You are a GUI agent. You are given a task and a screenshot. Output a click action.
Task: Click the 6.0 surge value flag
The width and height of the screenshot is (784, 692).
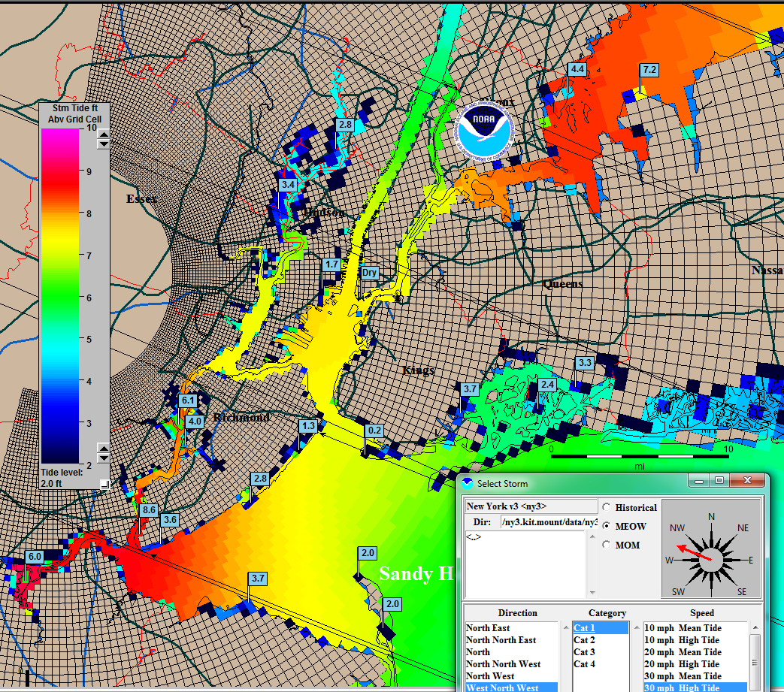(35, 556)
